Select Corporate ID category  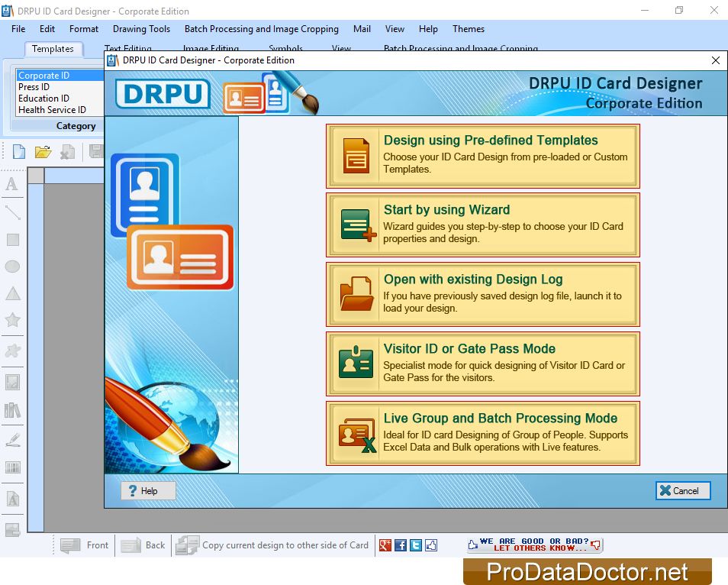[x=60, y=76]
